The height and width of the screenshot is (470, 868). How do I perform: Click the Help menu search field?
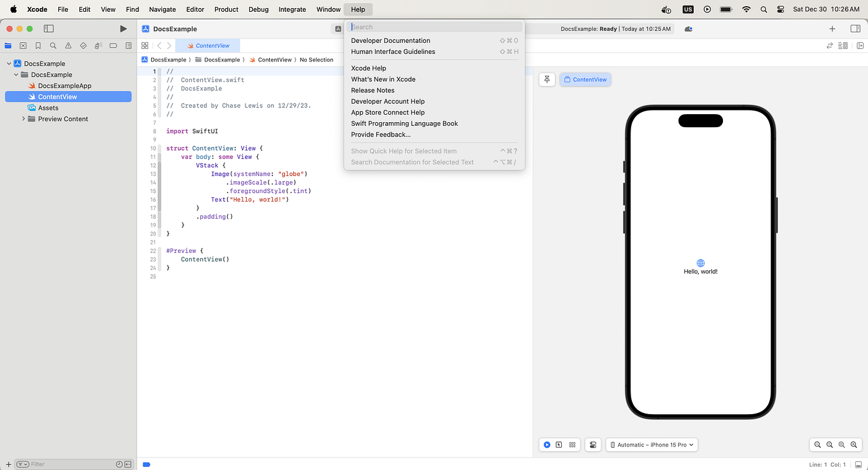point(434,27)
